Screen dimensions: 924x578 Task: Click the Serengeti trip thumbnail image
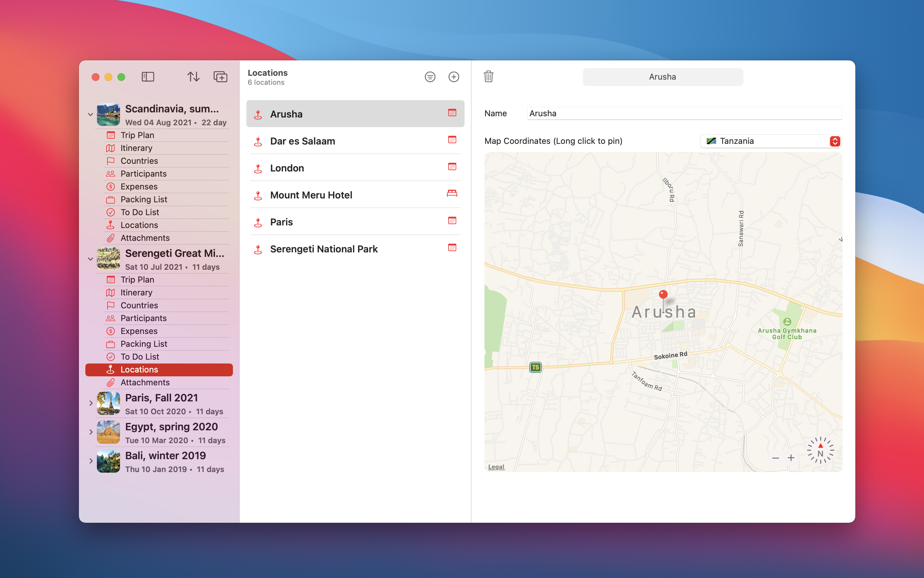pyautogui.click(x=108, y=259)
